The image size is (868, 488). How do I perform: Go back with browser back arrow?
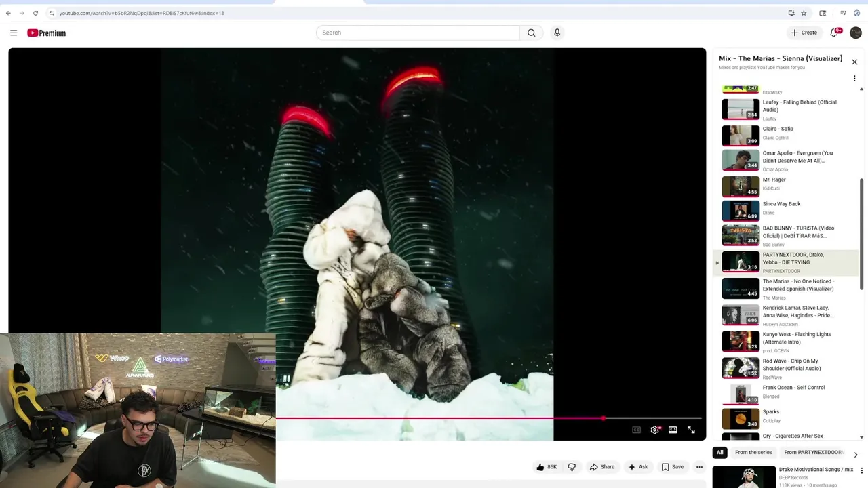[x=7, y=13]
